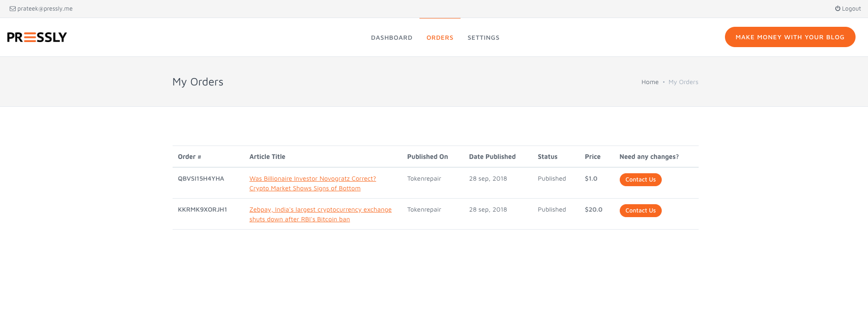Select the Orders menu item
Viewport: 868px width, 322px height.
coord(440,37)
